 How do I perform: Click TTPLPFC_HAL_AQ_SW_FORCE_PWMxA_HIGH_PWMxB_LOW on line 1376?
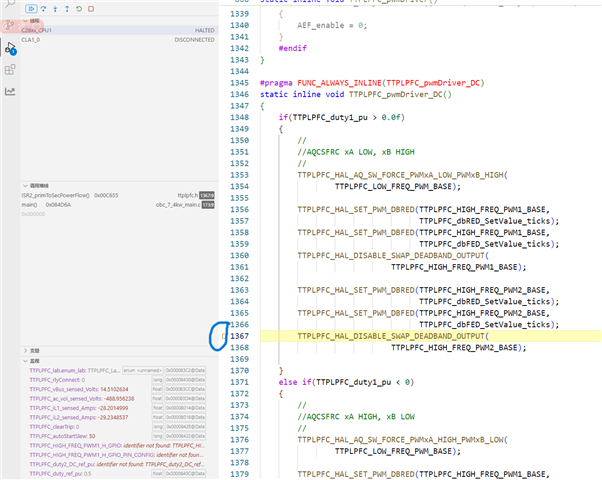(400, 440)
